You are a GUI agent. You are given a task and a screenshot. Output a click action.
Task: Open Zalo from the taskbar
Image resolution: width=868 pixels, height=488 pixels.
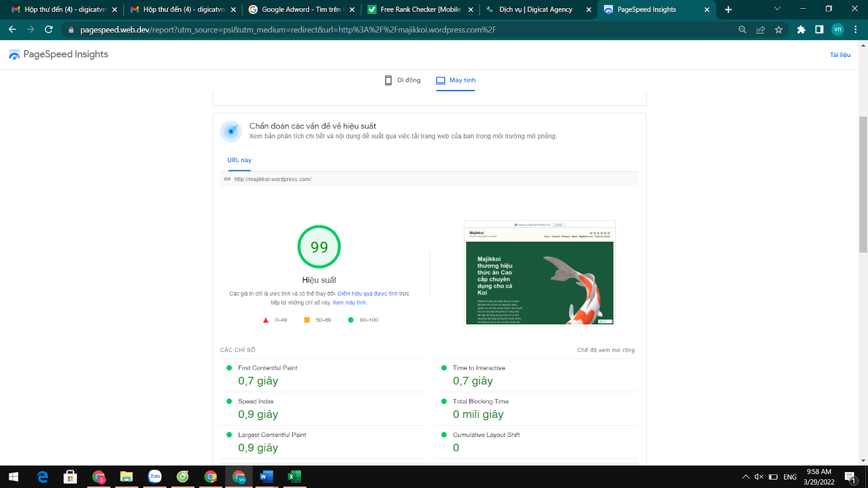pos(155,477)
